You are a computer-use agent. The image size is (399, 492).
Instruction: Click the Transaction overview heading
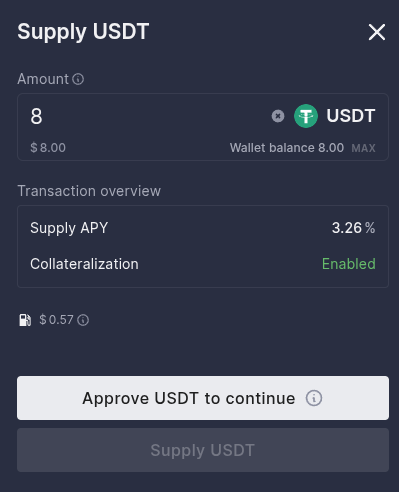pyautogui.click(x=89, y=191)
